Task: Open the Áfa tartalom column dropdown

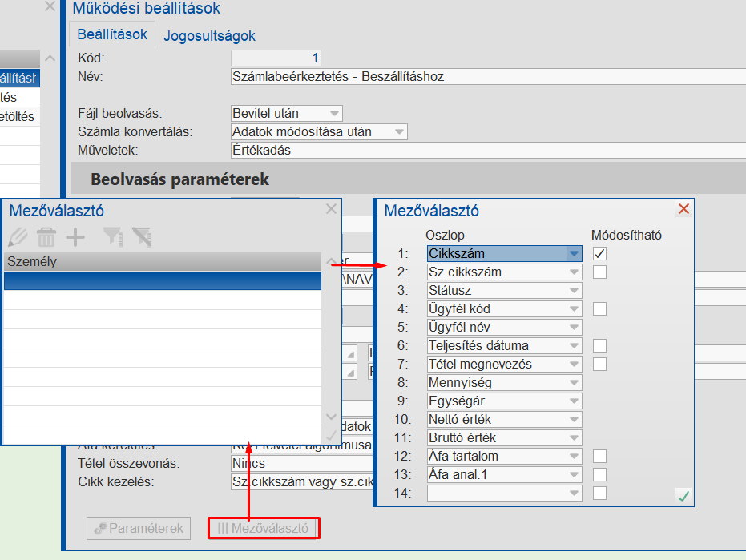Action: click(574, 457)
